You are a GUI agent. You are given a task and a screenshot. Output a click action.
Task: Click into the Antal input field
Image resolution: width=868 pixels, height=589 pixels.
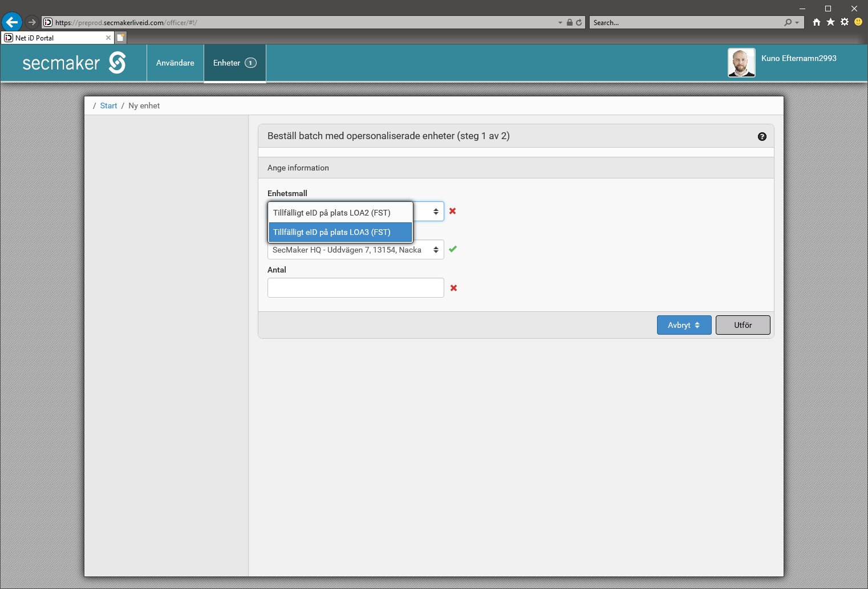coord(356,287)
